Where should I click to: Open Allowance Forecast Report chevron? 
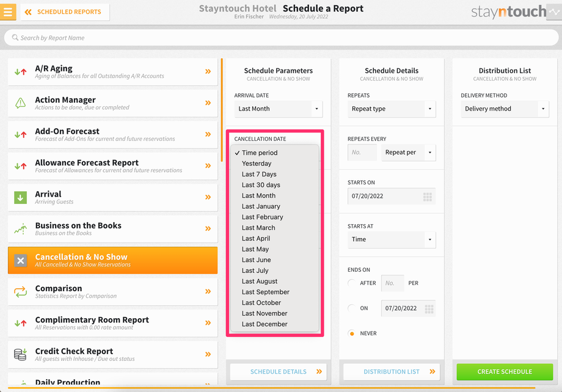click(208, 165)
